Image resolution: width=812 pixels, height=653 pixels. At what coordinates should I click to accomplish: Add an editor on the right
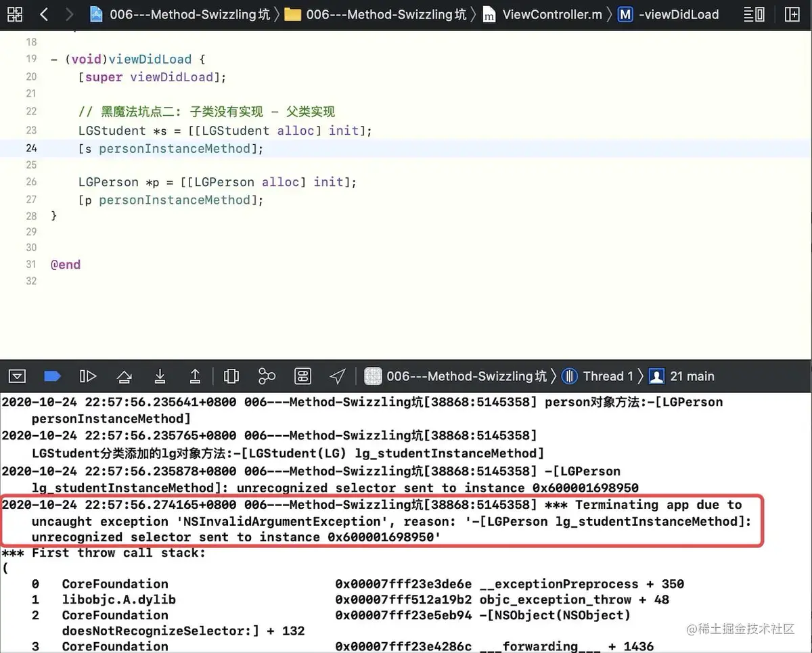[792, 14]
